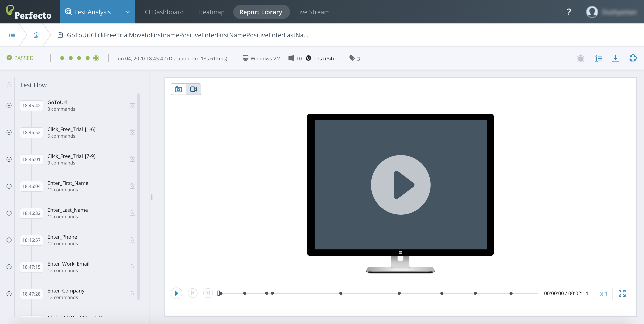Open the Heatmap tab
This screenshot has width=644, height=324.
(211, 12)
